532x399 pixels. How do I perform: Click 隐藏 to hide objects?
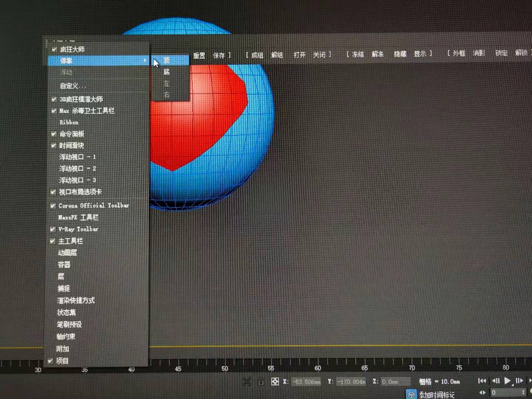click(400, 54)
